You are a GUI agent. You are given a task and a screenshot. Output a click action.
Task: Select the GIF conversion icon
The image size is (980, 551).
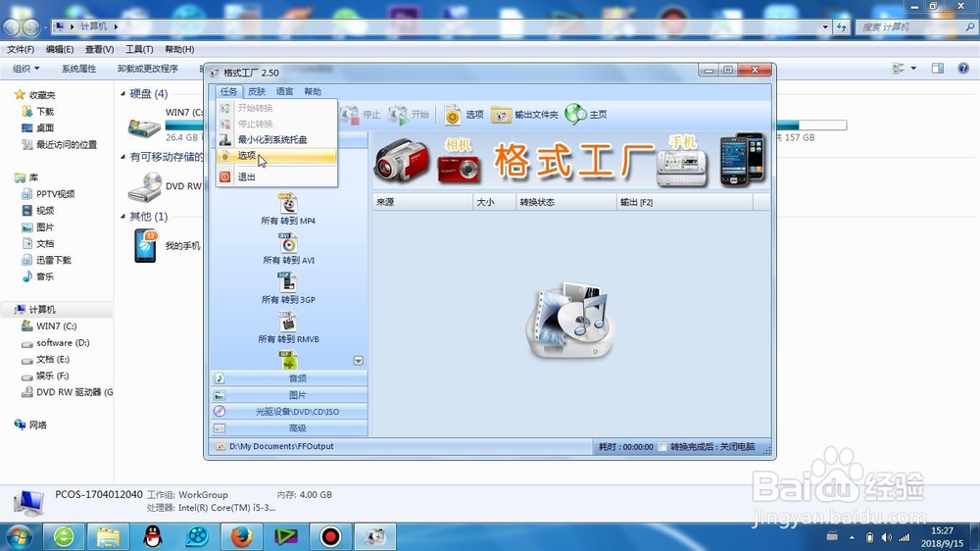pyautogui.click(x=288, y=360)
